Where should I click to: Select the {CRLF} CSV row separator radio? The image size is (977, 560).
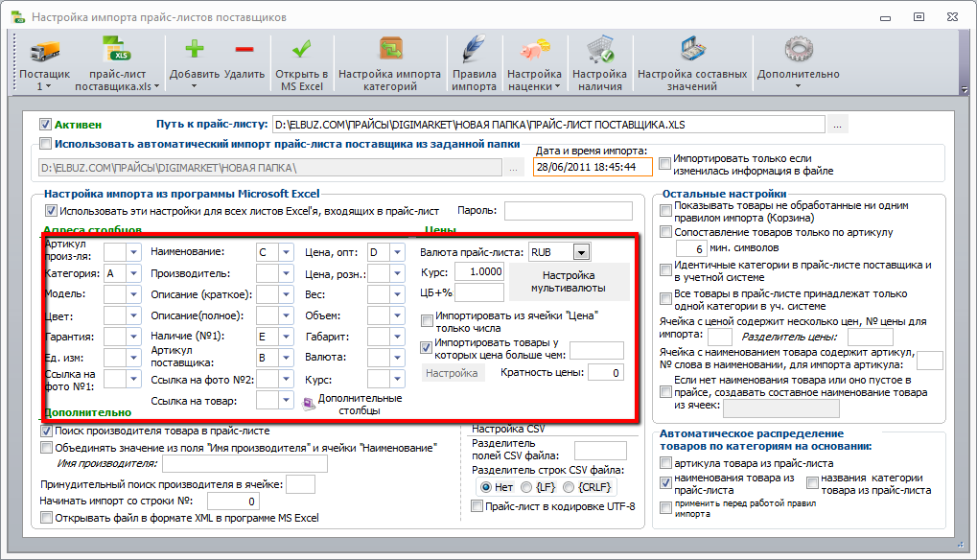click(569, 487)
